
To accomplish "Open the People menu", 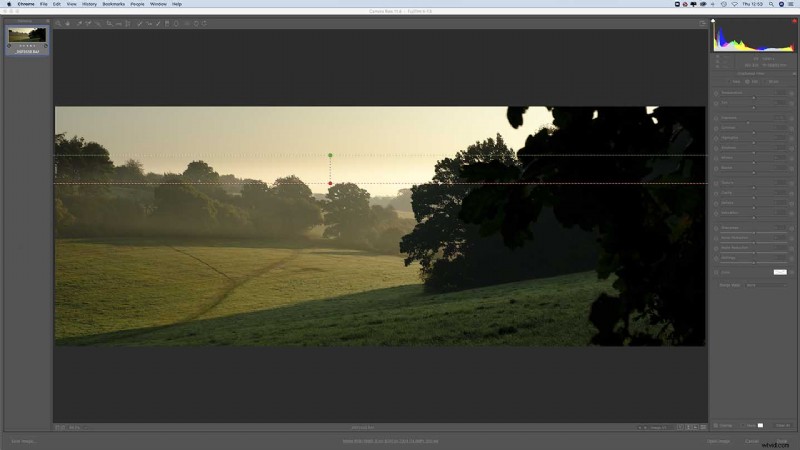I will (x=137, y=4).
